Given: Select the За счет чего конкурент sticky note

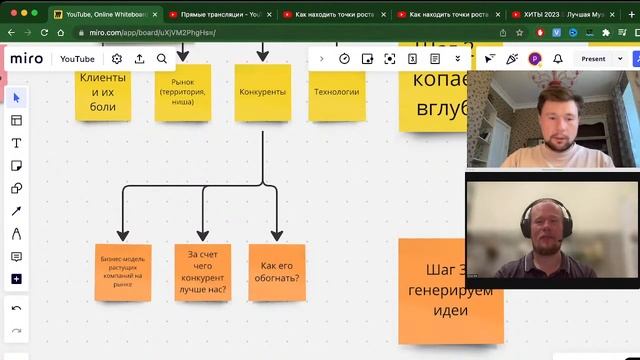Looking at the screenshot, I should point(203,272).
